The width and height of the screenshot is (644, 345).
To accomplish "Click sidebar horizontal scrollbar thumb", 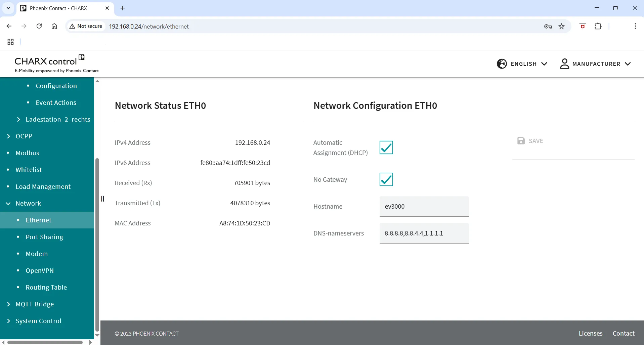I will 45,342.
